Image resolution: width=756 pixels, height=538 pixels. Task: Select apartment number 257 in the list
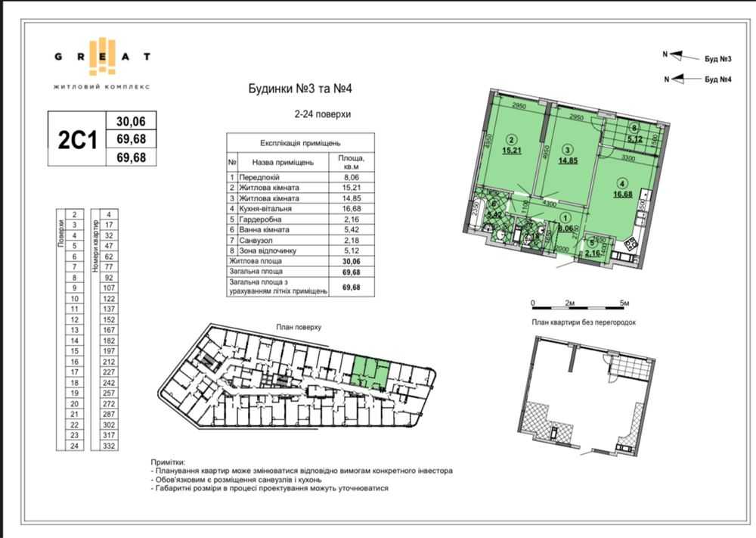[x=109, y=393]
